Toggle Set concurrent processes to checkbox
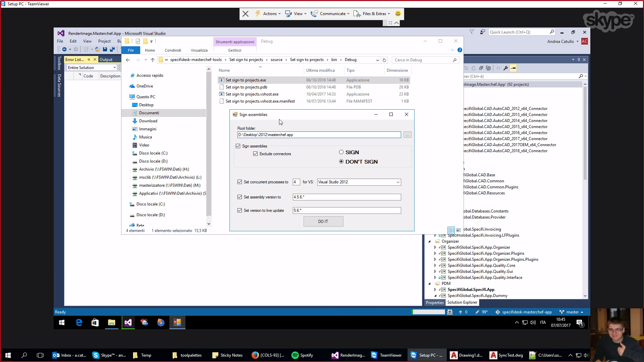 (x=239, y=182)
